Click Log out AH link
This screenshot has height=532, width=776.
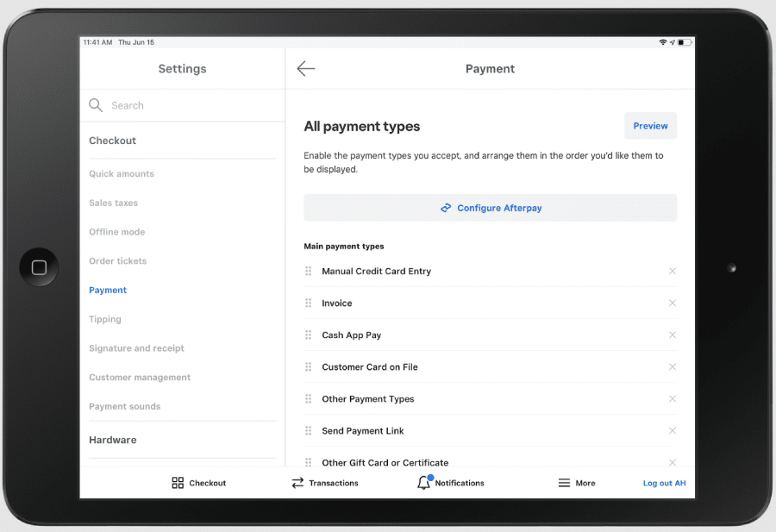click(x=664, y=483)
